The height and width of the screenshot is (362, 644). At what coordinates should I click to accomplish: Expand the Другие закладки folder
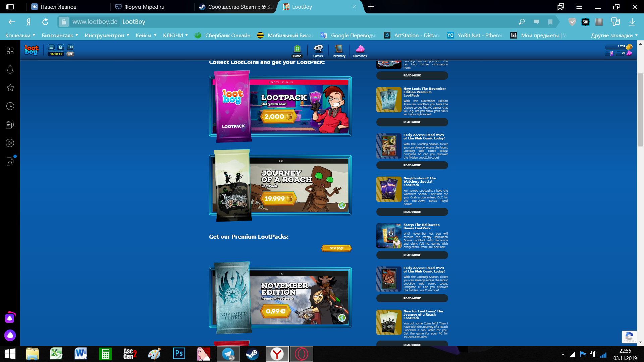[614, 35]
